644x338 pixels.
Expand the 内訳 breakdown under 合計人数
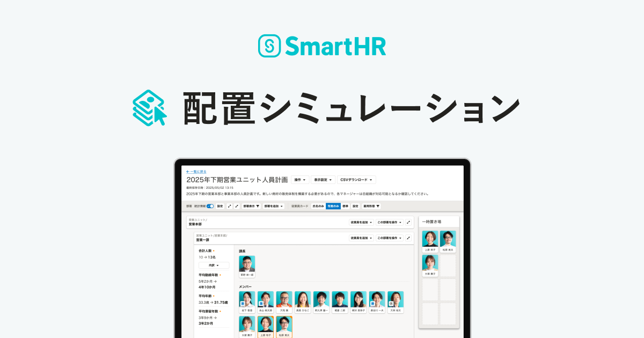pyautogui.click(x=214, y=265)
